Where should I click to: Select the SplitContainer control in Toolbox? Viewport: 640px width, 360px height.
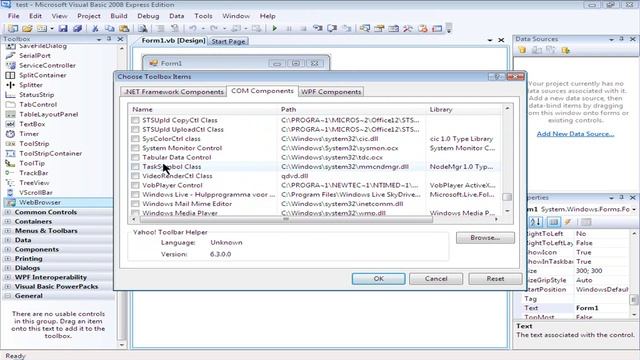[42, 75]
